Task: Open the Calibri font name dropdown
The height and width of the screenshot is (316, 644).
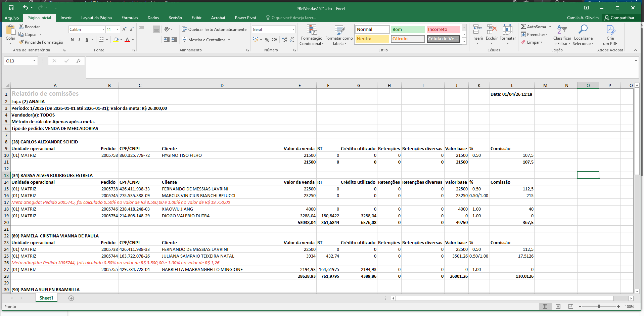Action: [x=103, y=30]
